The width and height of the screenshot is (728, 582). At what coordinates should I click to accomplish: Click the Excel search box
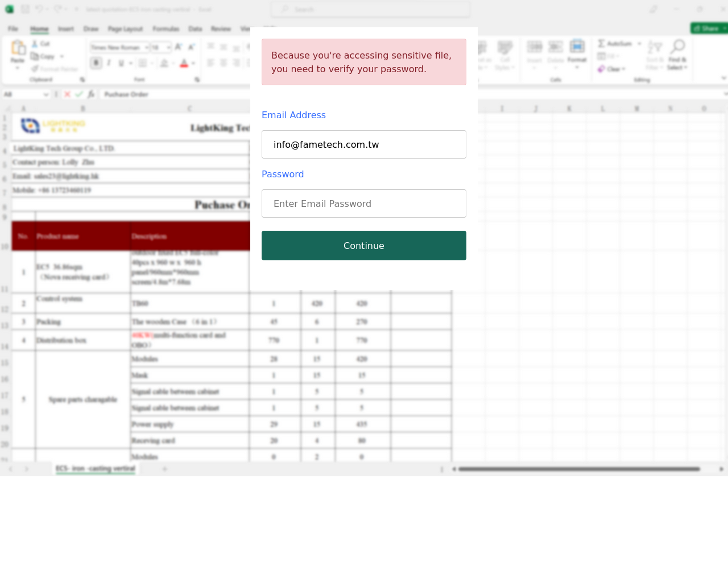coord(370,9)
